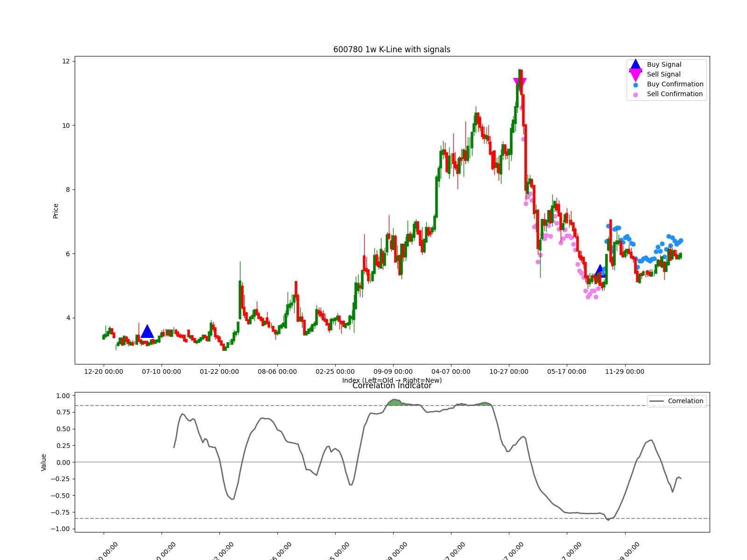Click the price axis tick '4'
747x560 pixels.
pos(68,318)
